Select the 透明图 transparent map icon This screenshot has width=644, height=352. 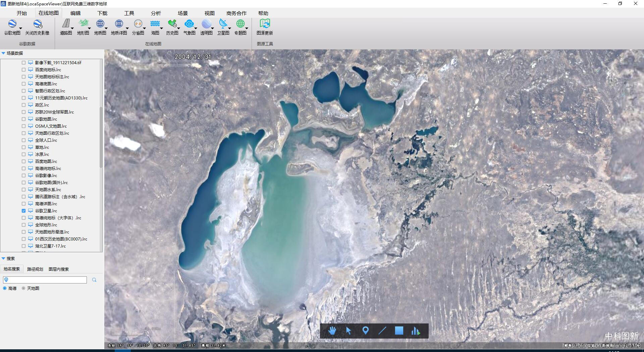[x=206, y=24]
